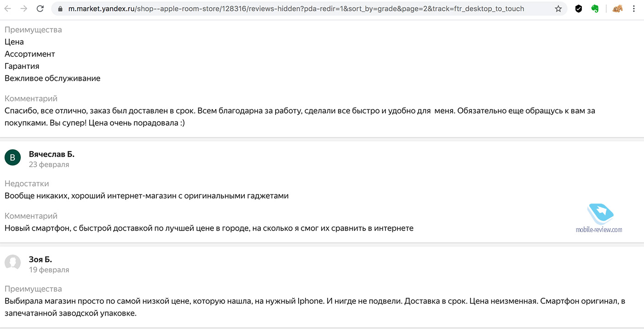Viewport: 644px width, 329px height.
Task: Click the Yandex Market URL address bar
Action: pyautogui.click(x=294, y=9)
